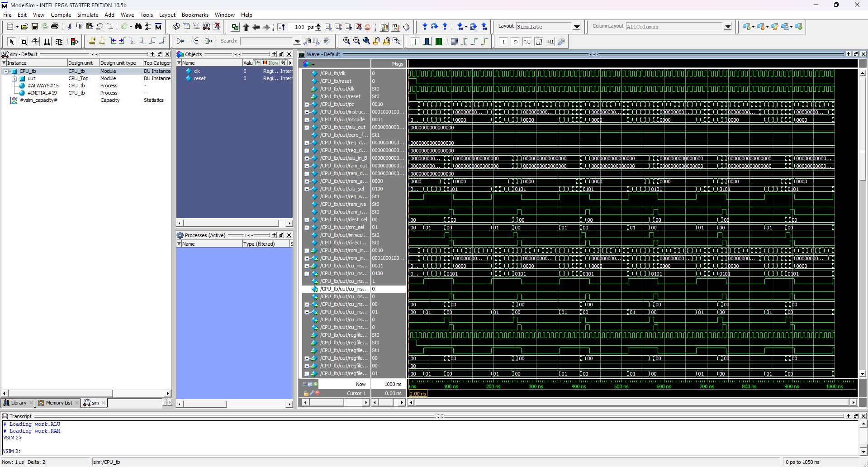Click the sim pane horizontal scrollbar
The height and width of the screenshot is (467, 868).
coord(86,393)
